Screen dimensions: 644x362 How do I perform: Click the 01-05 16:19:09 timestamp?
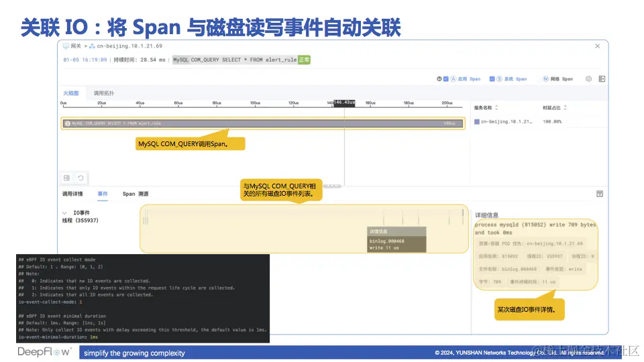[x=85, y=60]
